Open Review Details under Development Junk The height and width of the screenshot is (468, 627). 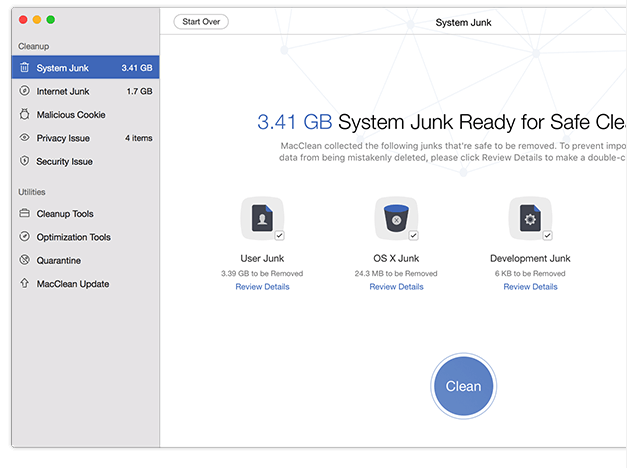click(530, 287)
